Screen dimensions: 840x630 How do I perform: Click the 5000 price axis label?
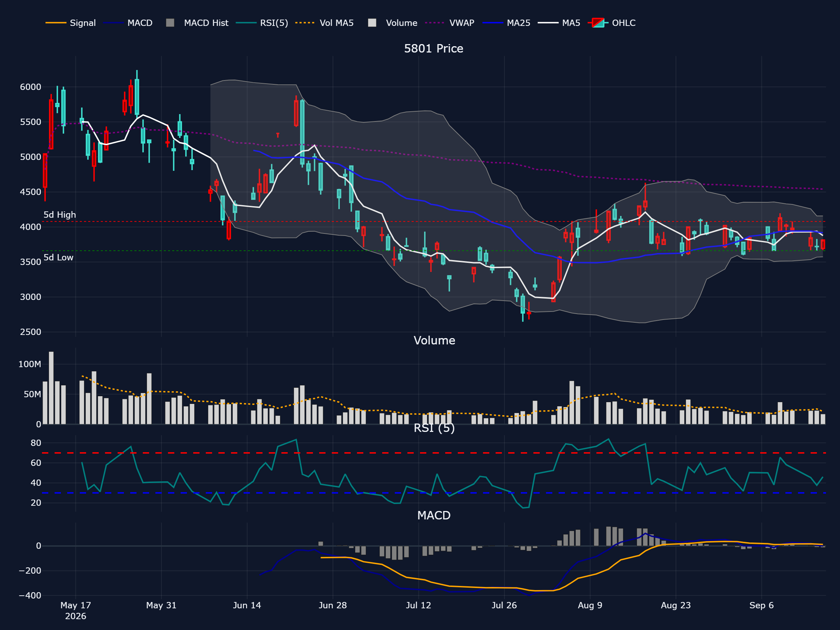pos(30,157)
